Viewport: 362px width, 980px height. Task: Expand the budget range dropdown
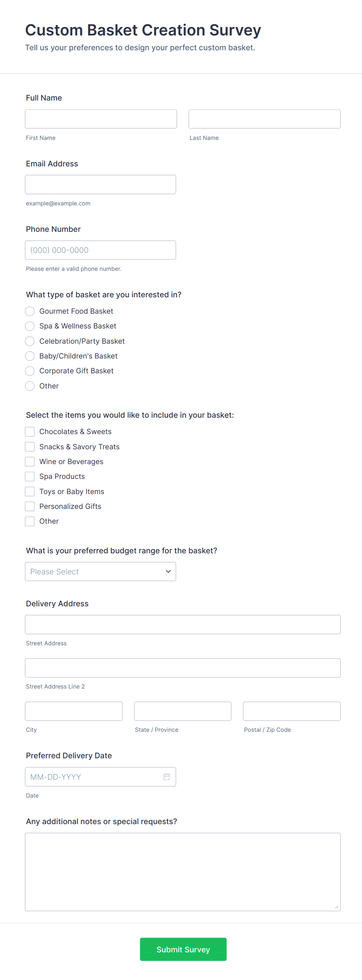point(100,571)
